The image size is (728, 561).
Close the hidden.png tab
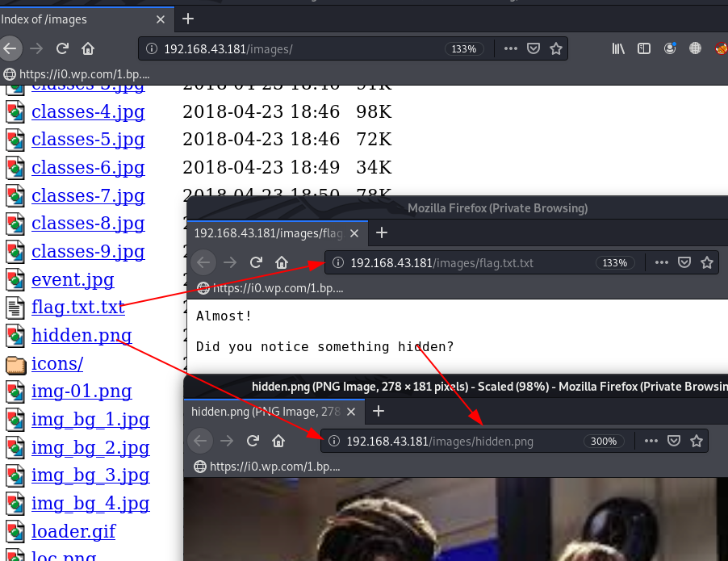351,412
